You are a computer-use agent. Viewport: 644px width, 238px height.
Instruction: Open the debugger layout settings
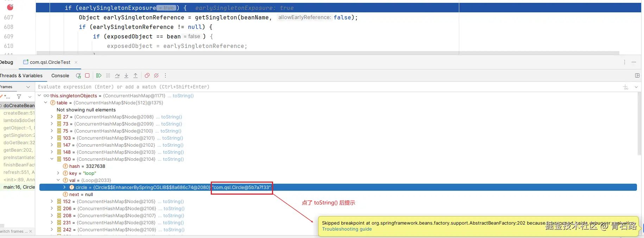point(637,75)
